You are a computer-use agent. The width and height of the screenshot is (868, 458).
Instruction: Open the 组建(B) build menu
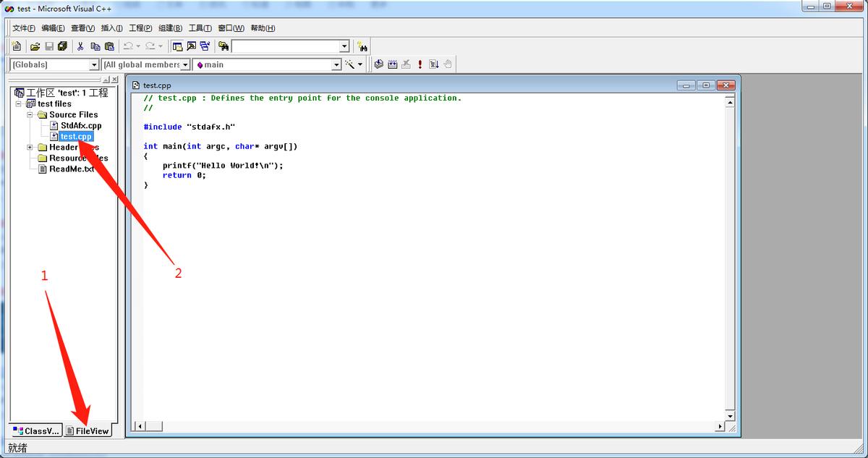(x=170, y=28)
